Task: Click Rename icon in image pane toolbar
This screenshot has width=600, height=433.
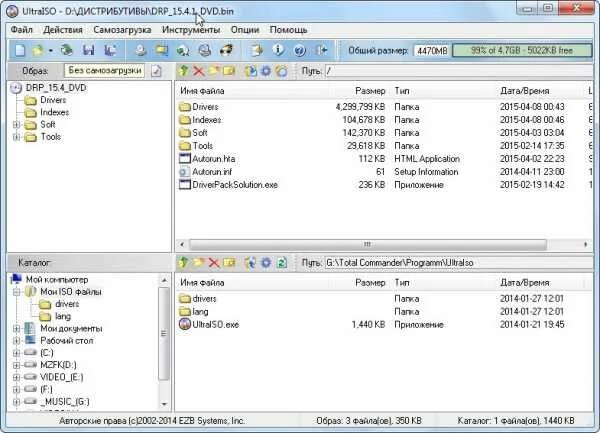Action: point(229,71)
